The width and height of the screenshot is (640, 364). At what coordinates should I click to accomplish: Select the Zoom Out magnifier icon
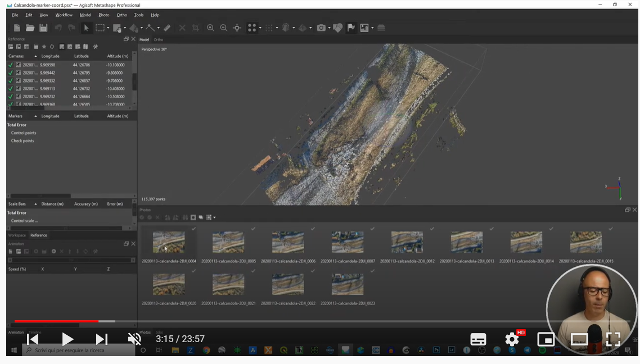[224, 28]
